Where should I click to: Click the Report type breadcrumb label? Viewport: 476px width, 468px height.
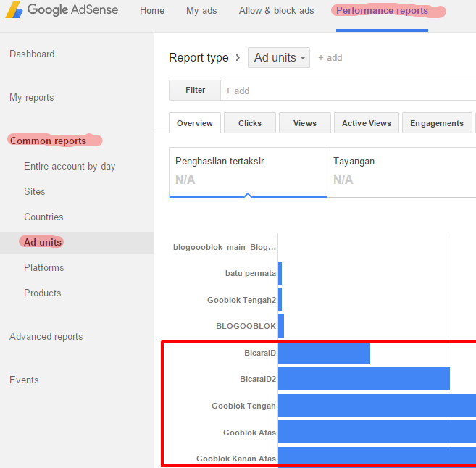point(199,58)
